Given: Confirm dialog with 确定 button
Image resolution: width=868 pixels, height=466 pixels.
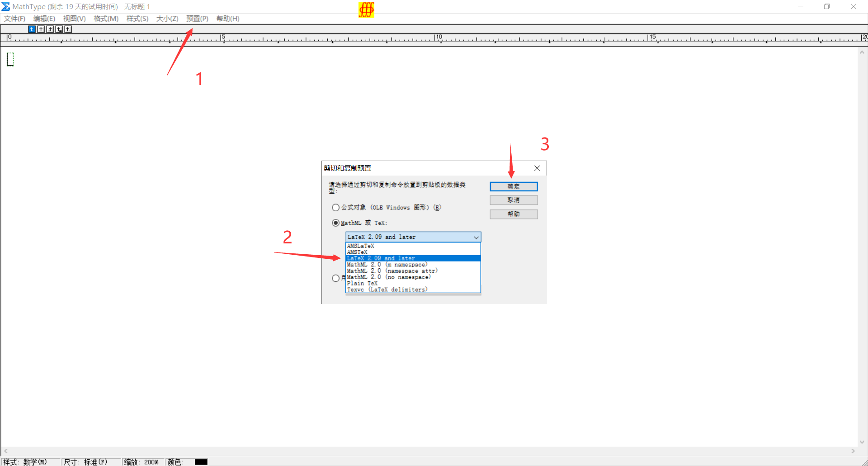Looking at the screenshot, I should click(x=514, y=186).
